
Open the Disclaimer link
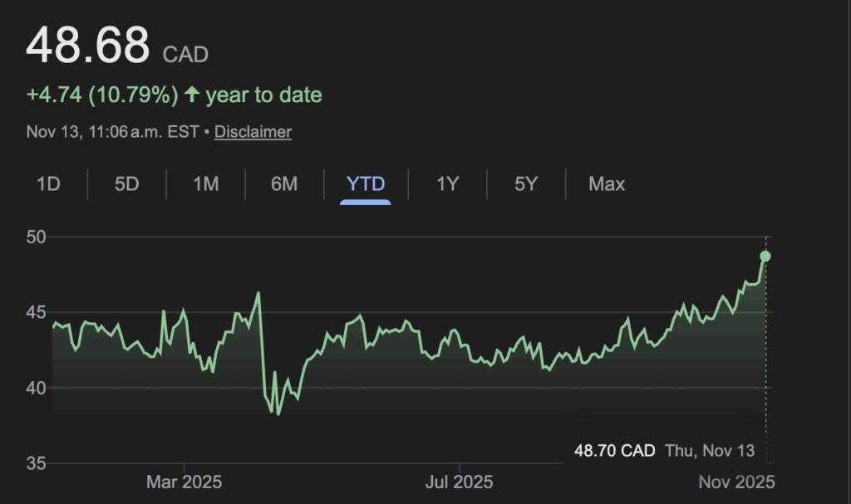tap(253, 131)
